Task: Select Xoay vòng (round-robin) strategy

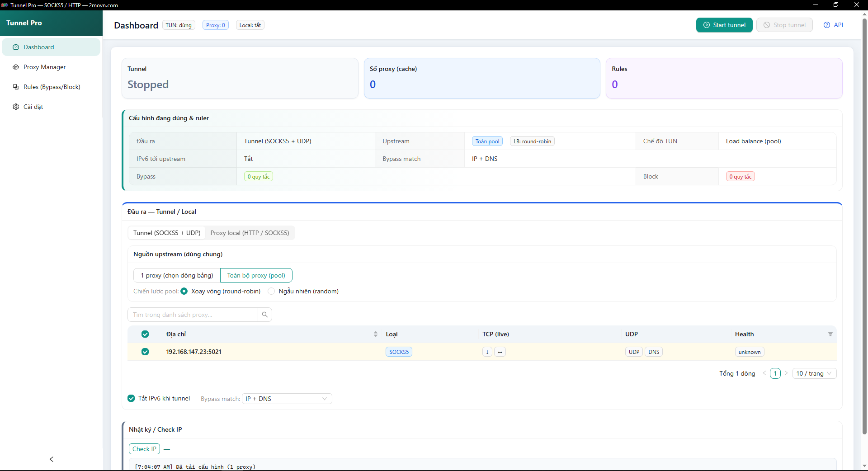Action: coord(184,291)
